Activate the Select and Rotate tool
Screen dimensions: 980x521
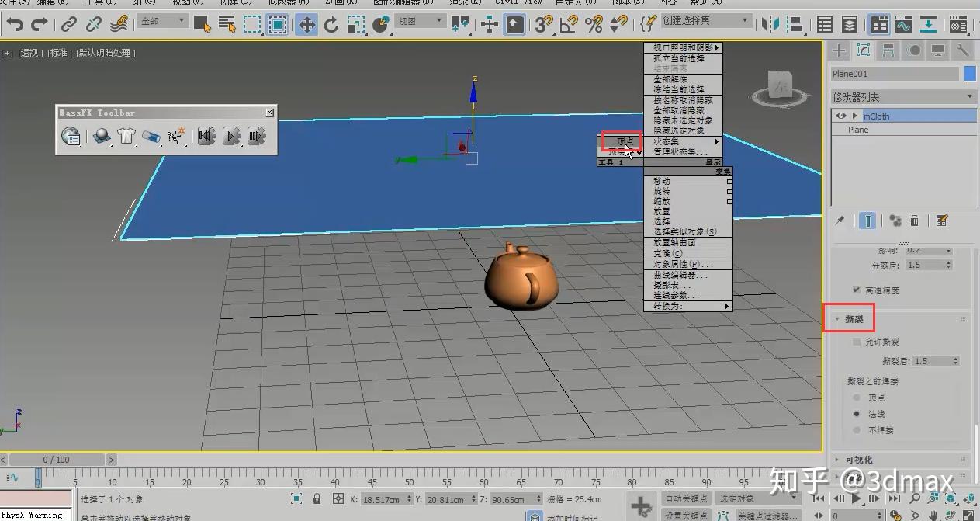(x=332, y=24)
